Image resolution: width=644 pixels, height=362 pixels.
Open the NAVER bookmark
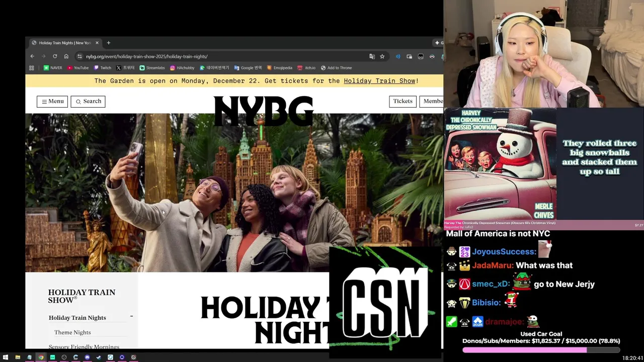[53, 68]
